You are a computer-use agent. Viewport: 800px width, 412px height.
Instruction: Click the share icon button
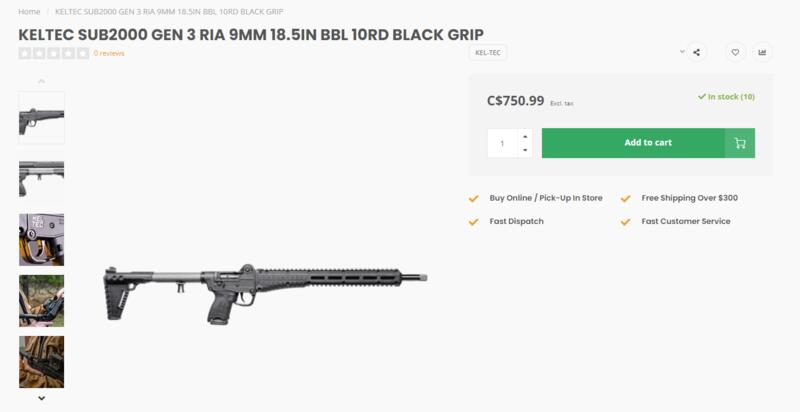click(697, 52)
